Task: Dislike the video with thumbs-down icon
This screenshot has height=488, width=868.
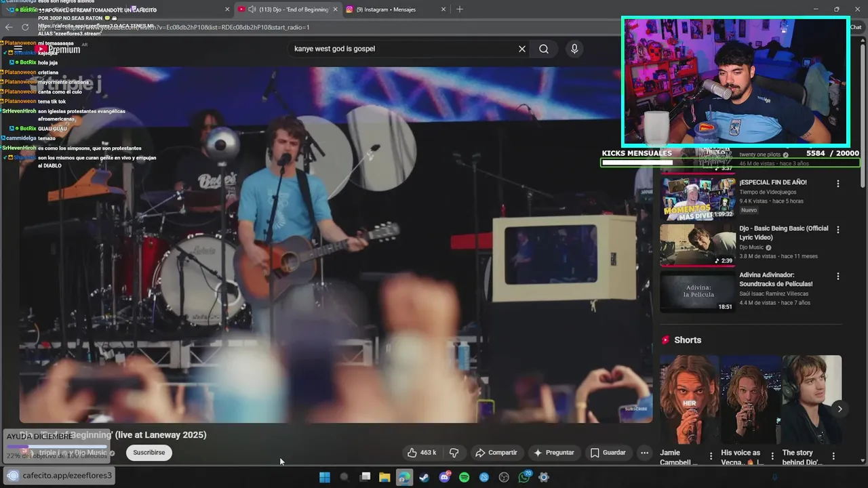Action: click(454, 453)
